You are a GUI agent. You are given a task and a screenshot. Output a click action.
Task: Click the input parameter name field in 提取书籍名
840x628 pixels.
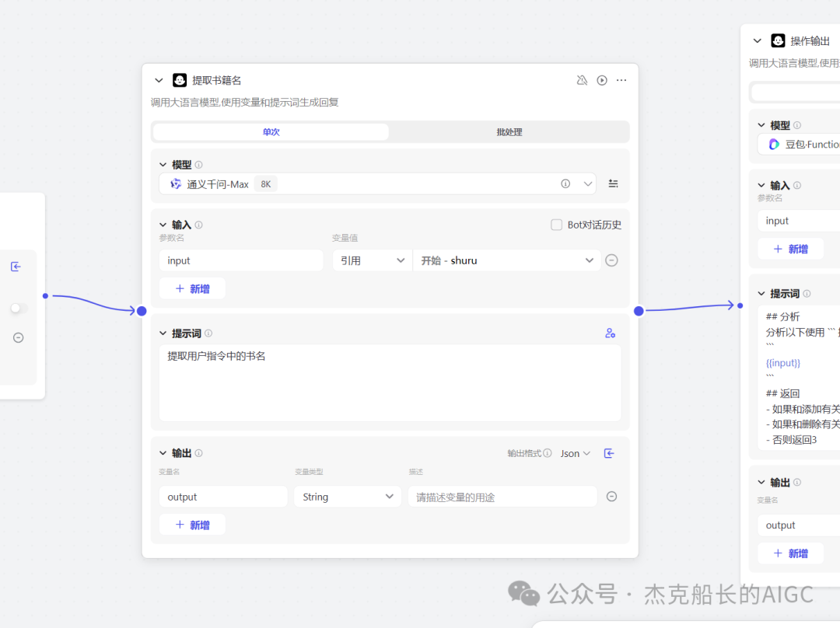(x=241, y=260)
